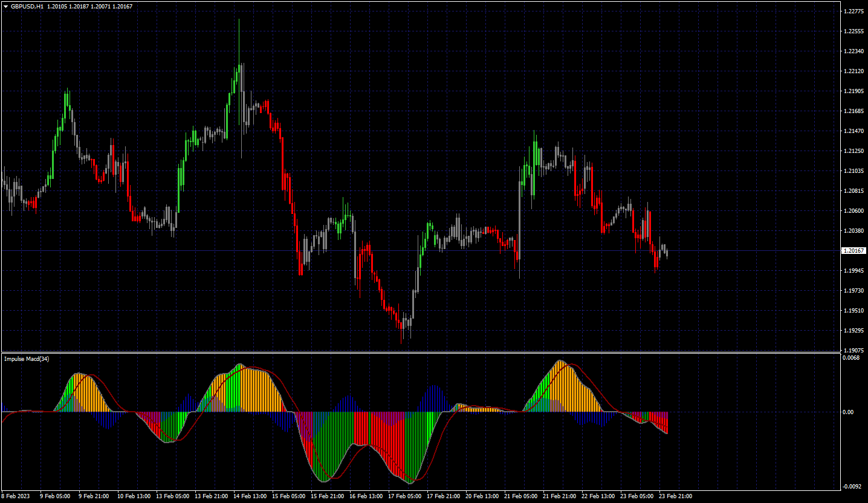Click the 14 Feb 13:00 time label
This screenshot has width=868, height=503.
coord(250,496)
